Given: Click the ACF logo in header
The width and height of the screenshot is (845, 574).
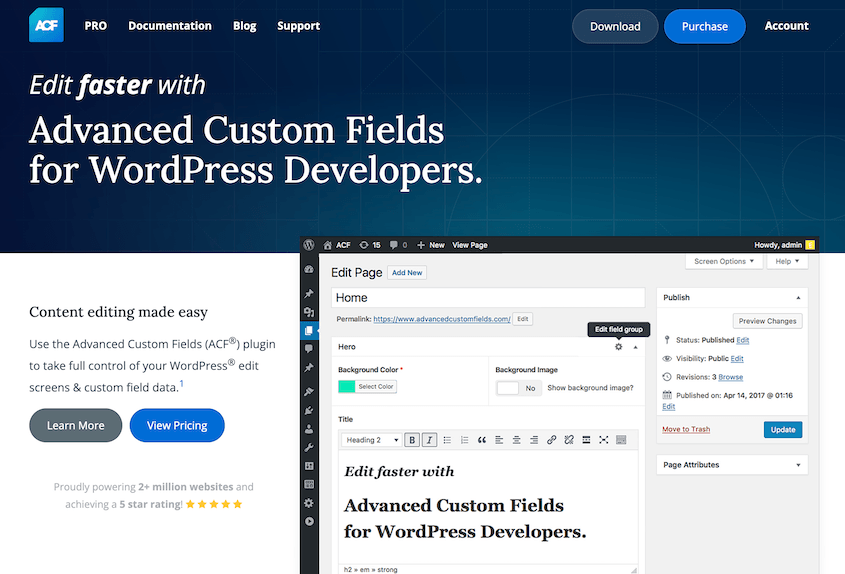Looking at the screenshot, I should point(46,25).
